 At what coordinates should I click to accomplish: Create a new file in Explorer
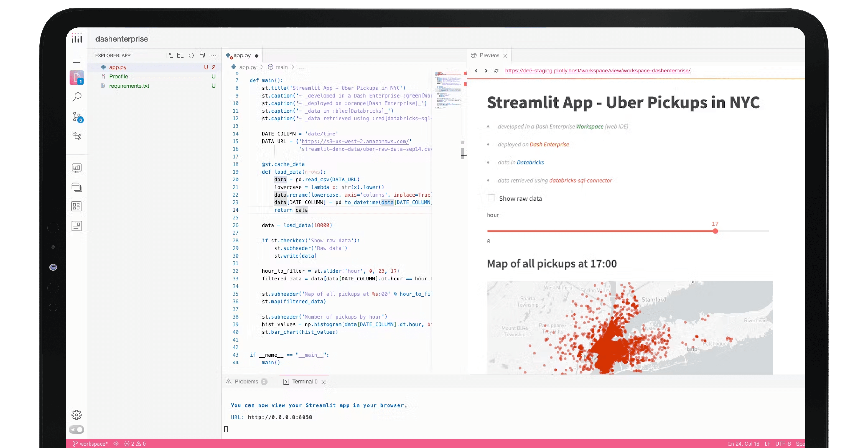click(169, 56)
